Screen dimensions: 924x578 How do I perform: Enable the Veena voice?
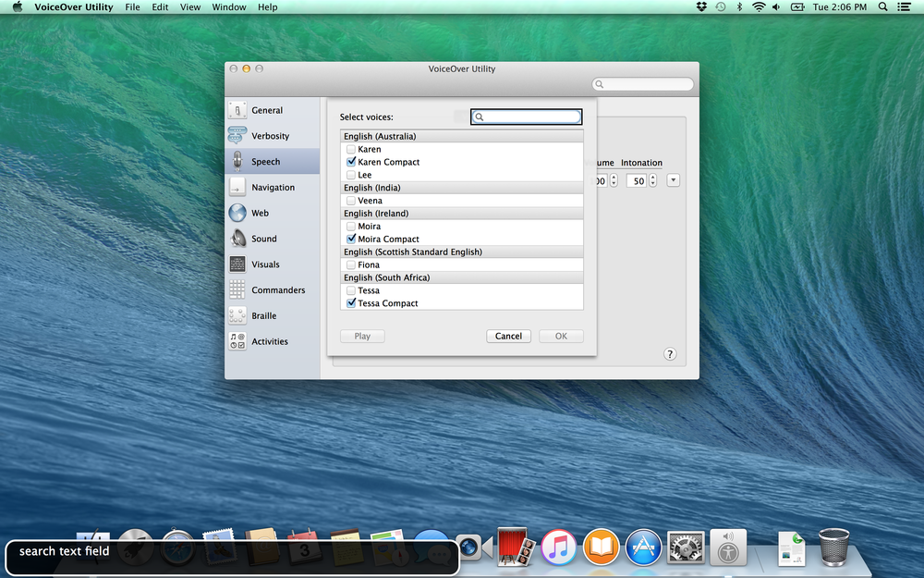pyautogui.click(x=351, y=201)
